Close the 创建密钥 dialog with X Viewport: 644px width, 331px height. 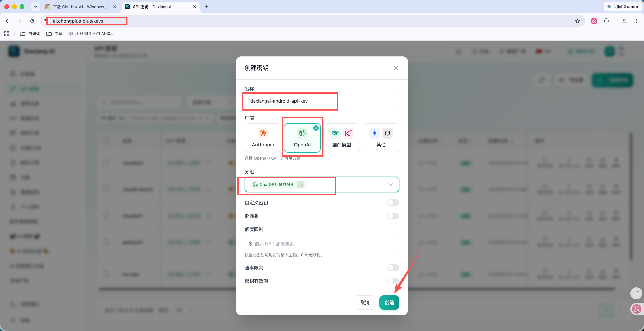coord(396,68)
